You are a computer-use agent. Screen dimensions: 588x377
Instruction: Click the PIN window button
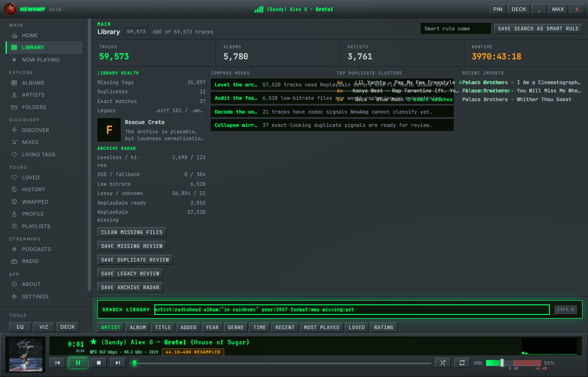498,9
